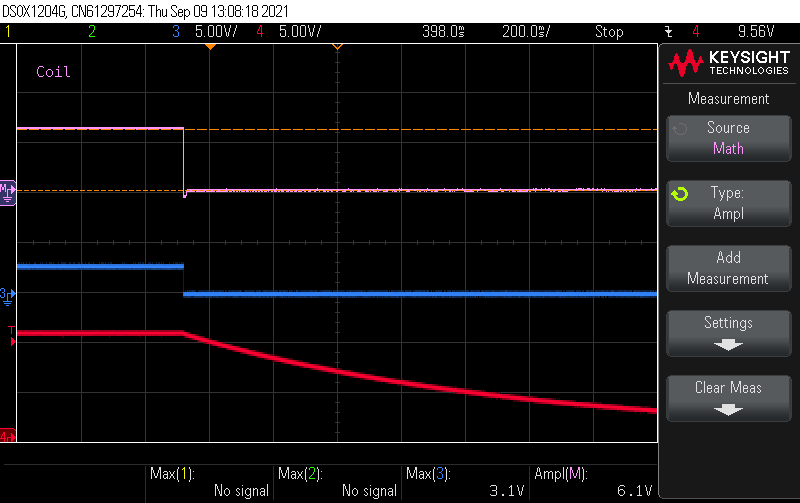The height and width of the screenshot is (503, 800).
Task: Click the grey rotate icon beside Source
Action: point(680,129)
